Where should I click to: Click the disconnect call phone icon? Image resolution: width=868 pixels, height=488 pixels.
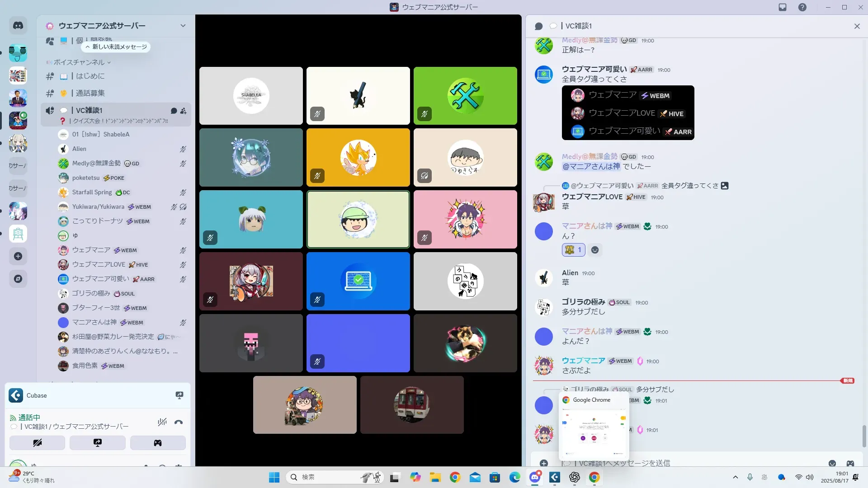click(x=179, y=422)
